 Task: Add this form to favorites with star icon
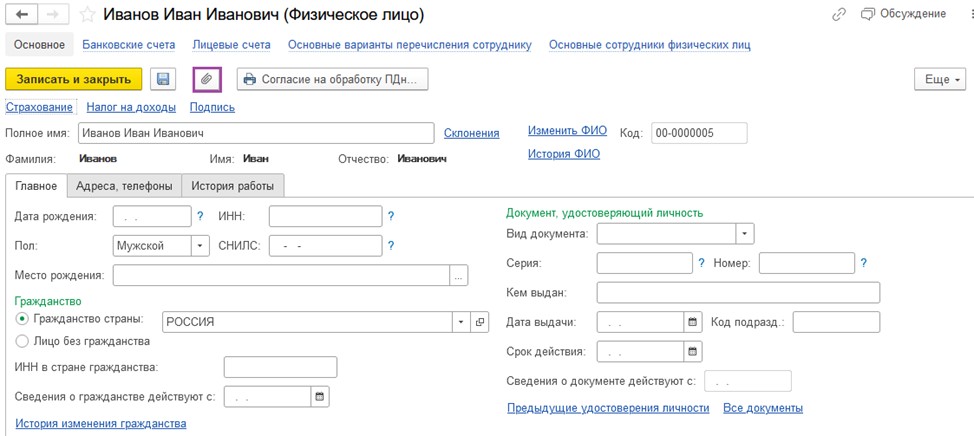[88, 15]
